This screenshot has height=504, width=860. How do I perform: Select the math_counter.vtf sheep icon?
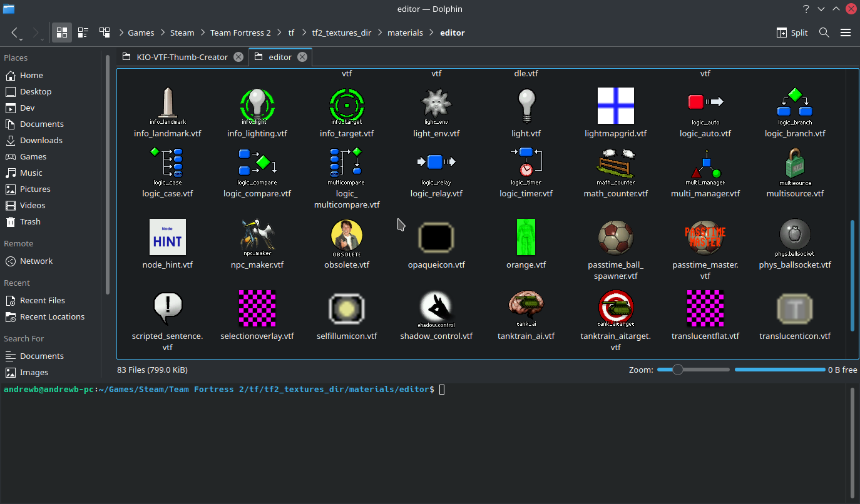coord(615,166)
